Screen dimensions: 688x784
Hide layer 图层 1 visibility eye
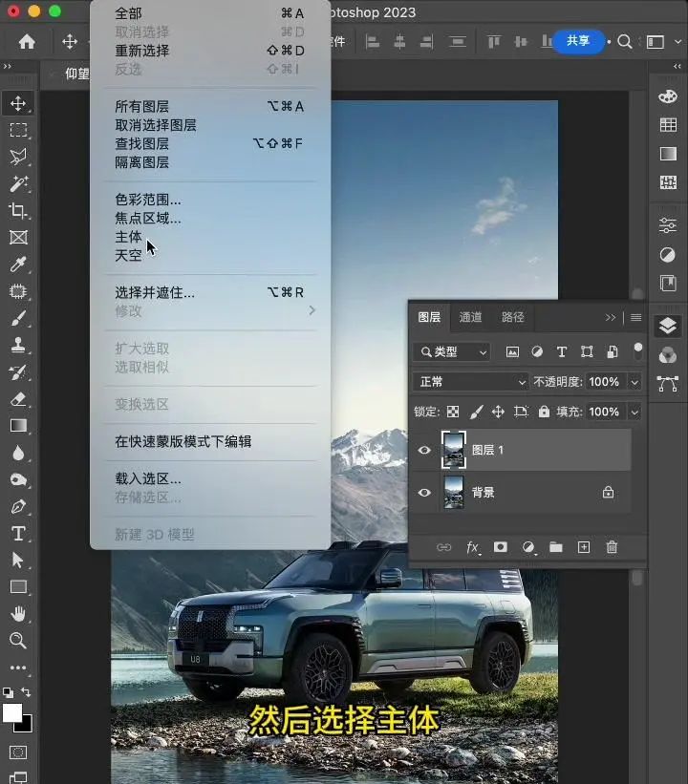(424, 450)
